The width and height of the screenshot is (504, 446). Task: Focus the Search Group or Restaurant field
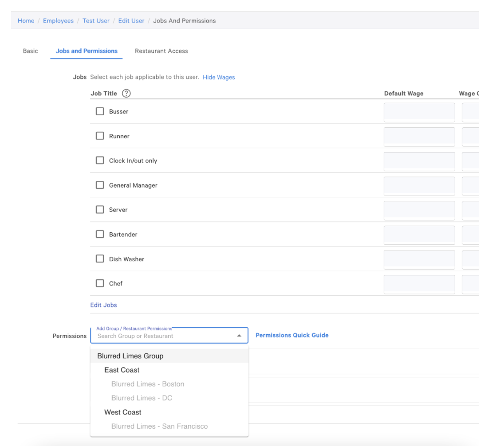pyautogui.click(x=164, y=336)
